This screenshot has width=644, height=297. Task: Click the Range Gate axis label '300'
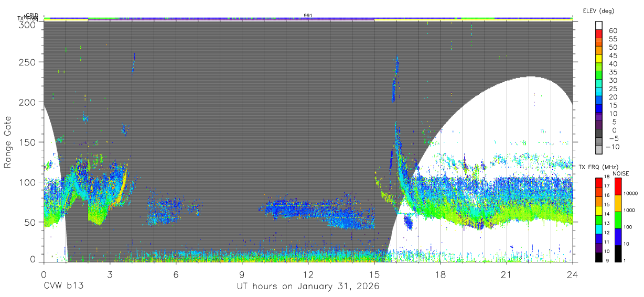point(27,24)
